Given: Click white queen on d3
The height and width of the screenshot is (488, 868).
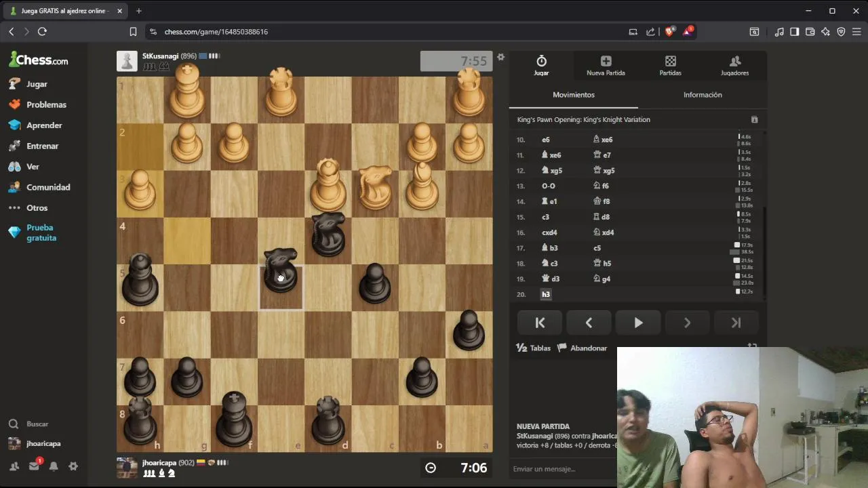Looking at the screenshot, I should pyautogui.click(x=328, y=185).
